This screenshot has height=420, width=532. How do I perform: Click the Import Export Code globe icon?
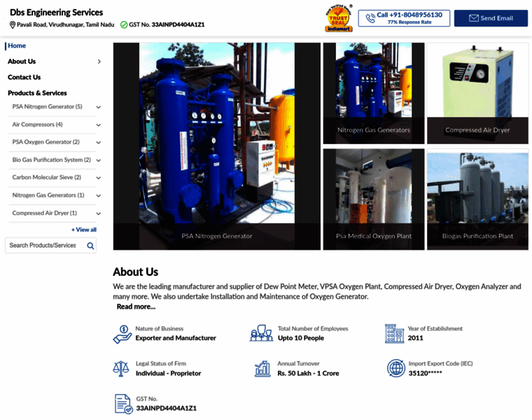point(396,368)
